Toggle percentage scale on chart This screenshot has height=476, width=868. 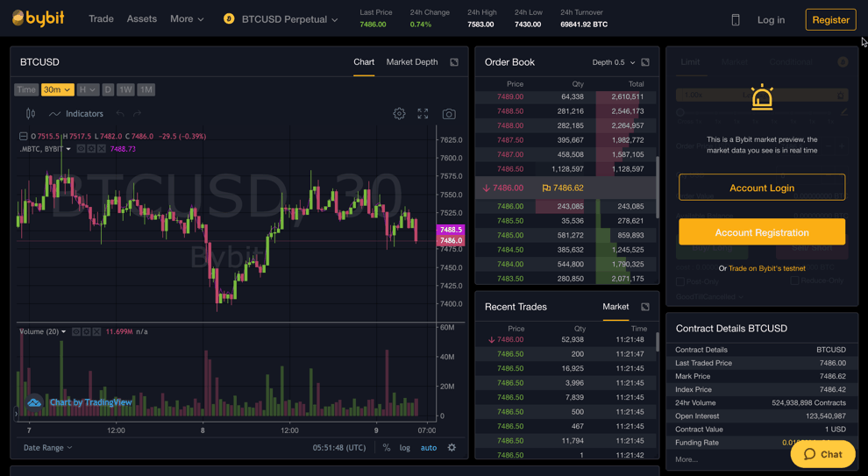(387, 447)
